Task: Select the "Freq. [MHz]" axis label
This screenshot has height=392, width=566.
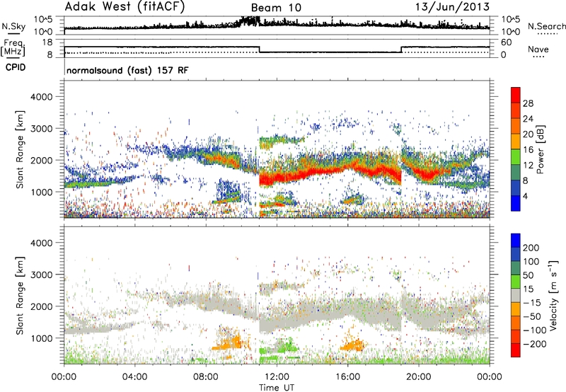Action: tap(13, 47)
